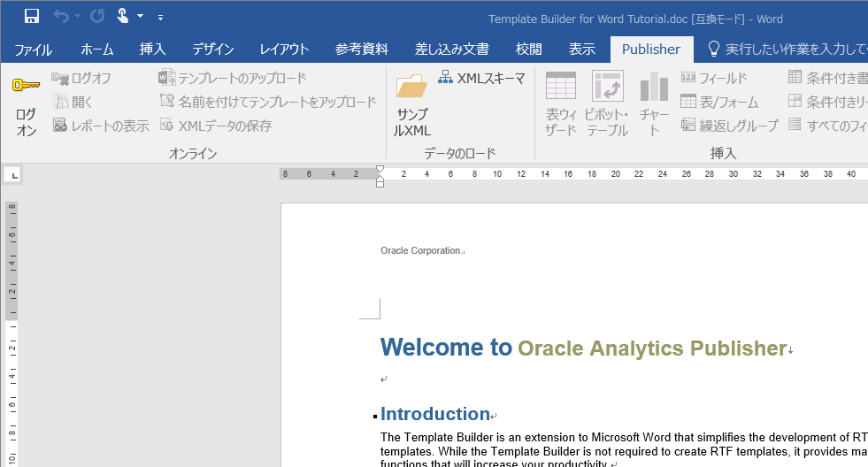
Task: Insert チャート bar chart icon
Action: point(655,87)
